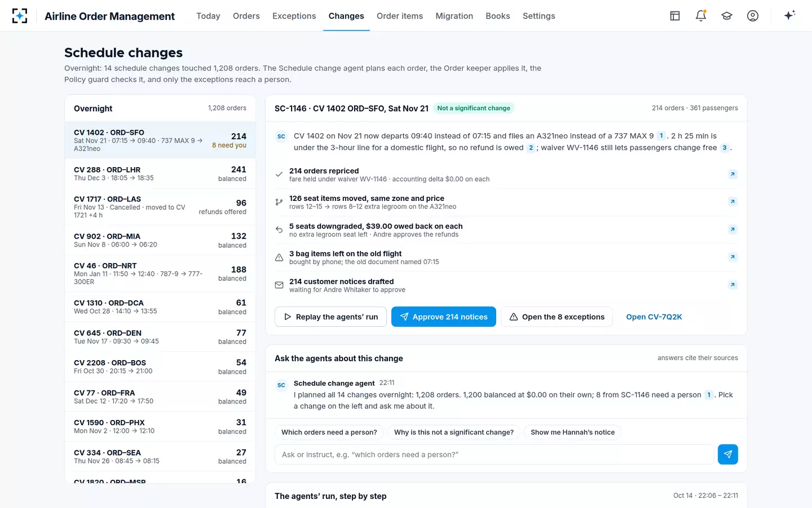Select the CV 288 ORD–LHR change
This screenshot has height=508, width=812.
160,174
